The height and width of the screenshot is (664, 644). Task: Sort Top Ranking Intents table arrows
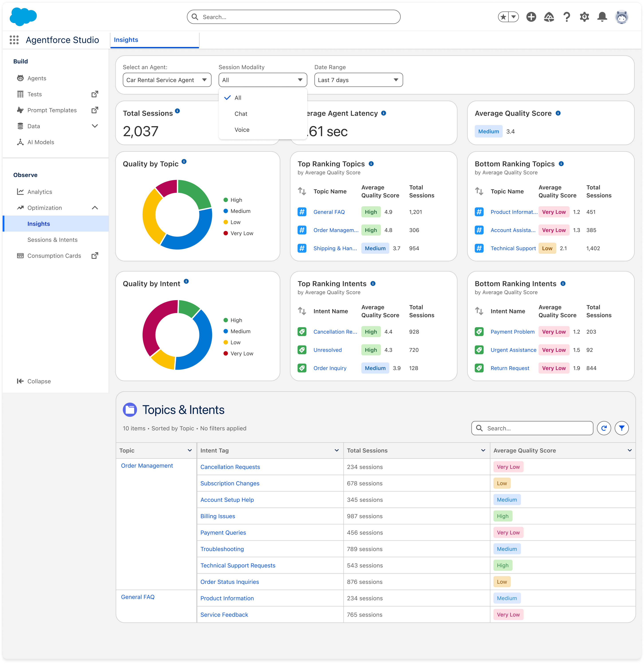click(302, 311)
